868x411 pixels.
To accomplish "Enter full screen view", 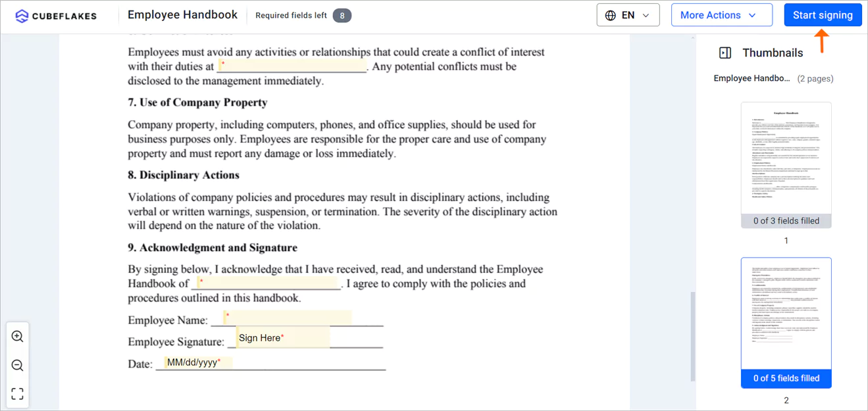I will tap(18, 394).
